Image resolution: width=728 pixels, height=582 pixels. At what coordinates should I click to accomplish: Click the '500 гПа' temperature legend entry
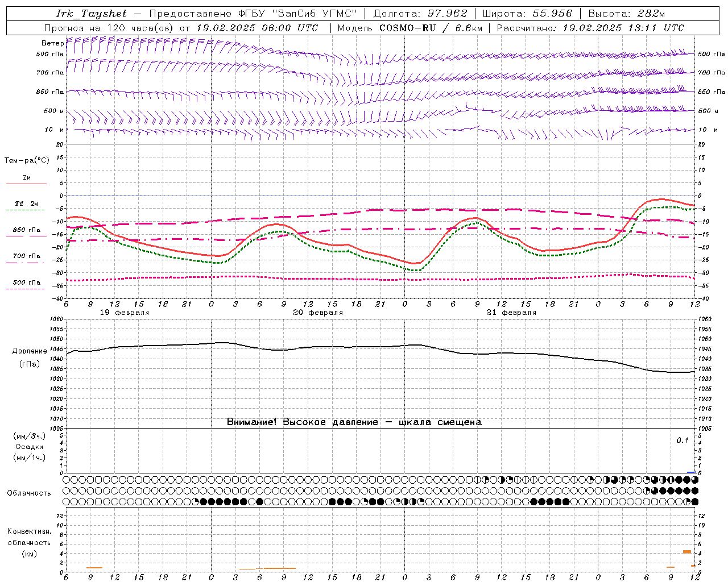[27, 282]
